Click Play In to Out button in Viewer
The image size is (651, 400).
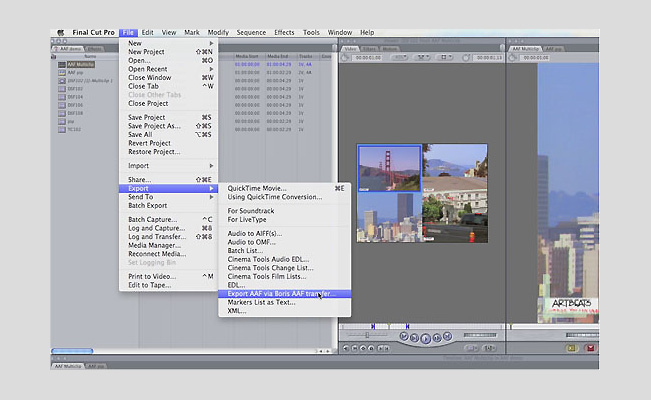pos(414,338)
